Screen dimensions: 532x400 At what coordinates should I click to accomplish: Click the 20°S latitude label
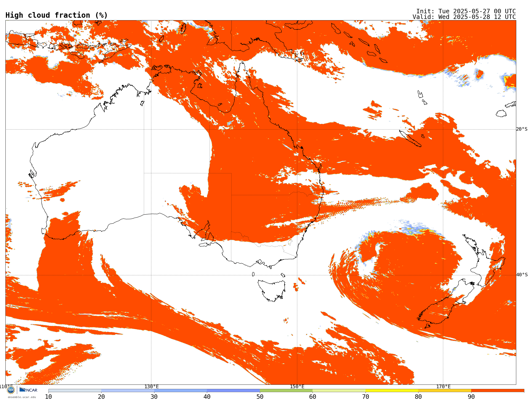pos(522,129)
